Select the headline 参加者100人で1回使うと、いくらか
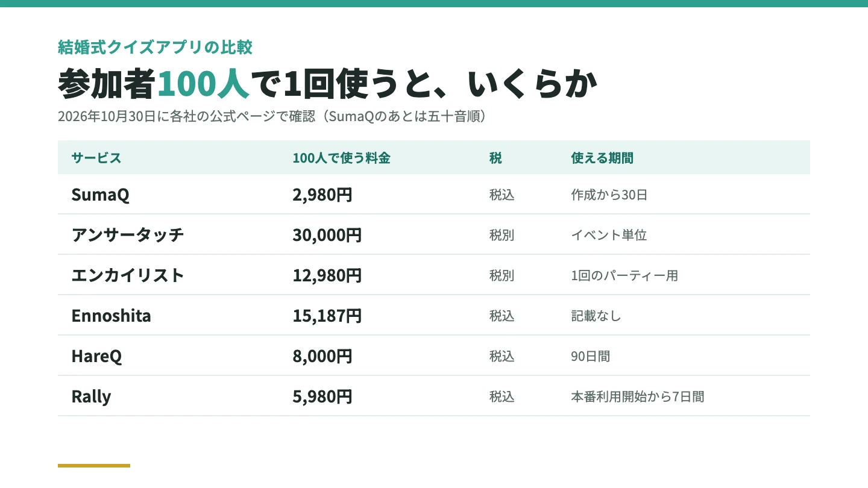 [x=328, y=84]
